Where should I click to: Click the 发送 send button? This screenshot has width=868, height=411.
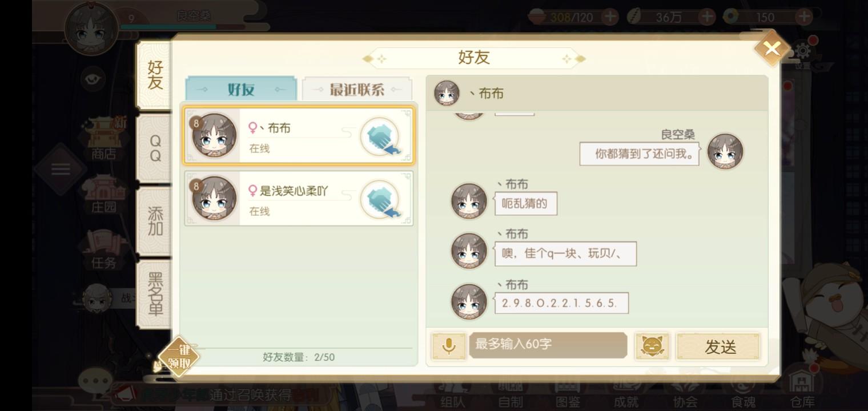coord(718,346)
